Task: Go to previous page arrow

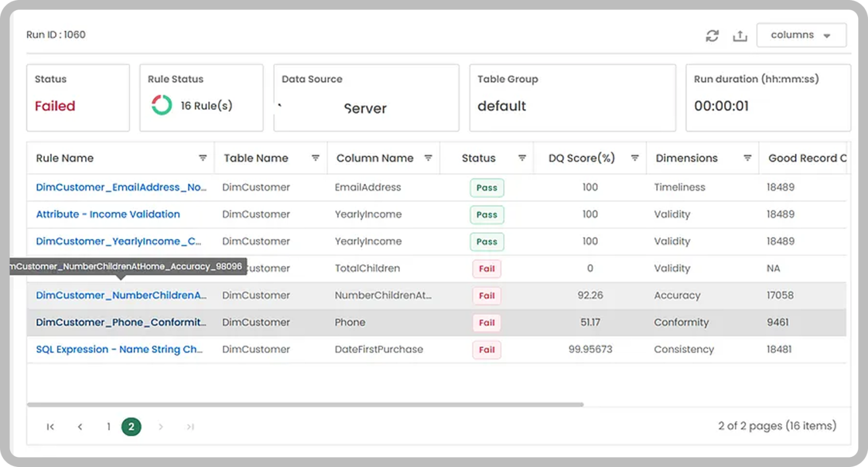Action: click(80, 427)
